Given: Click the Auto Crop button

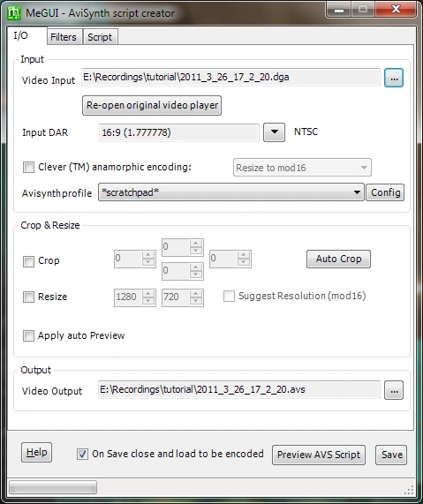Looking at the screenshot, I should [x=338, y=259].
